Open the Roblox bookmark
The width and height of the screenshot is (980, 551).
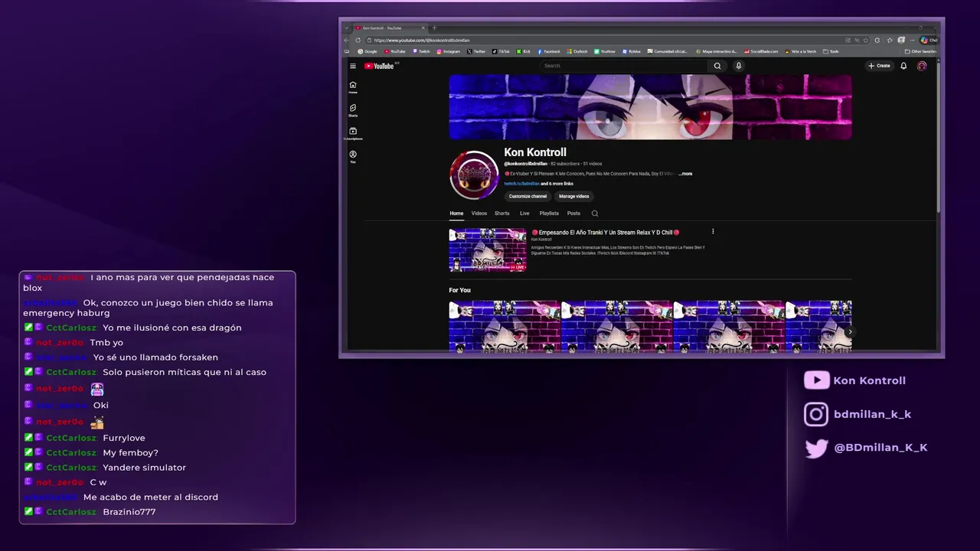[x=631, y=51]
